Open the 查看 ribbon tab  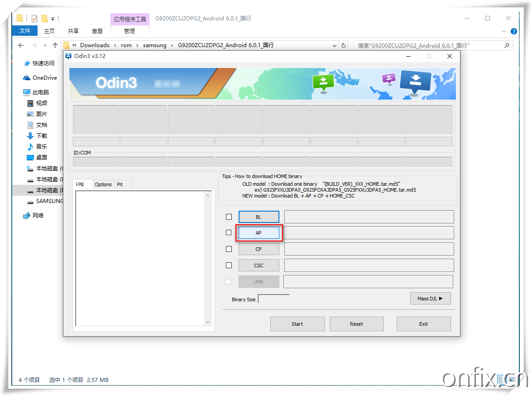tap(97, 31)
